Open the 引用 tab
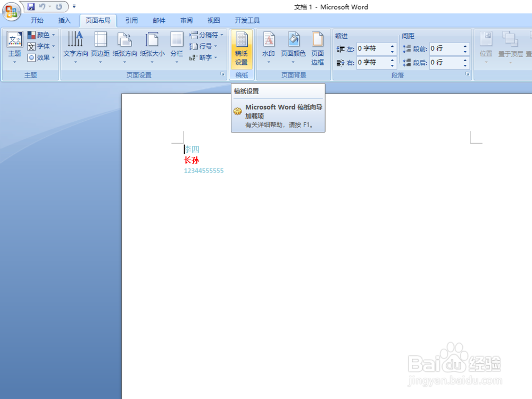The image size is (532, 399). point(131,21)
